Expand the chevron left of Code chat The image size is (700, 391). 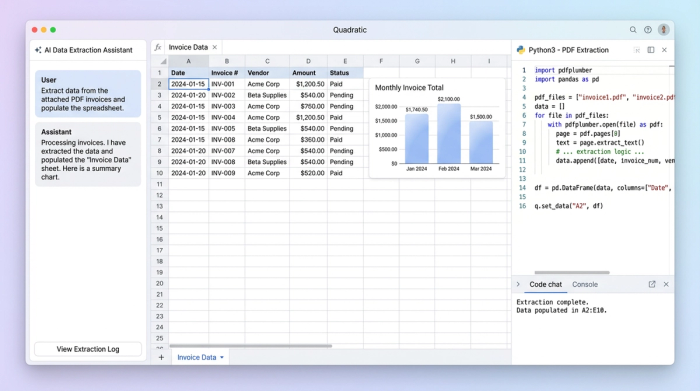(x=518, y=284)
